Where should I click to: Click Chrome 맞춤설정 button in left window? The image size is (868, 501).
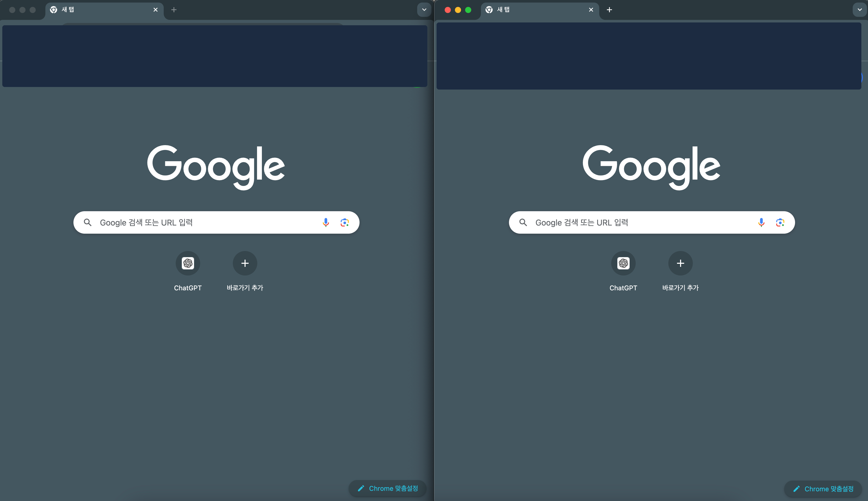(388, 488)
